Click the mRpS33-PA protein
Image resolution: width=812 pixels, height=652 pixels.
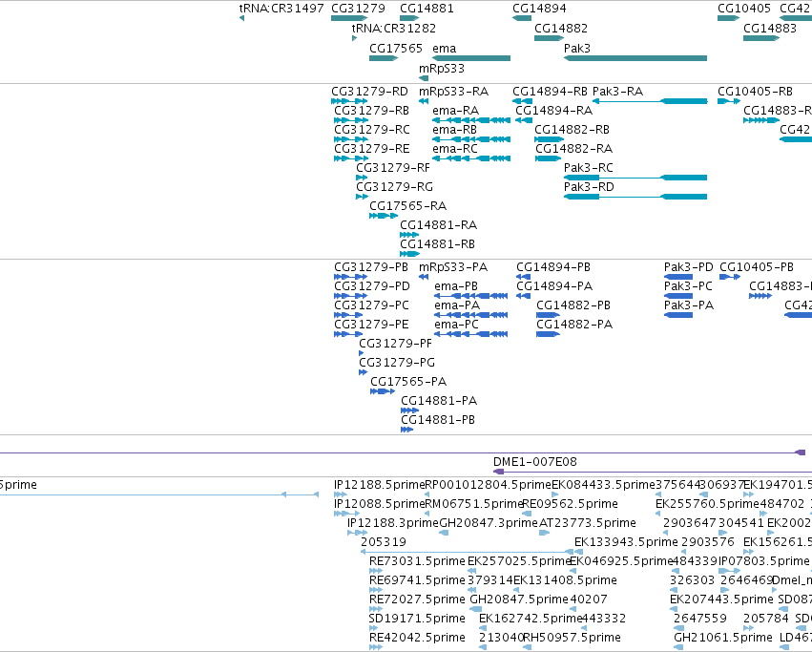(x=424, y=277)
